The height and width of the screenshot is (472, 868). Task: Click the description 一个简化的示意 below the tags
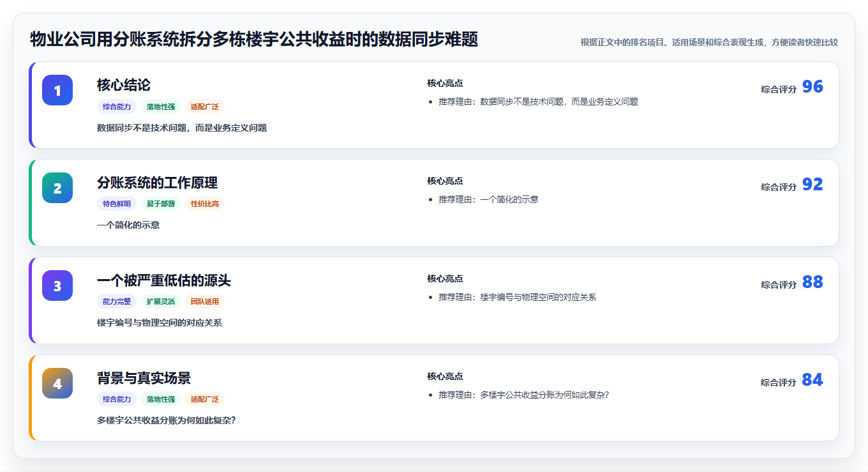pos(128,225)
